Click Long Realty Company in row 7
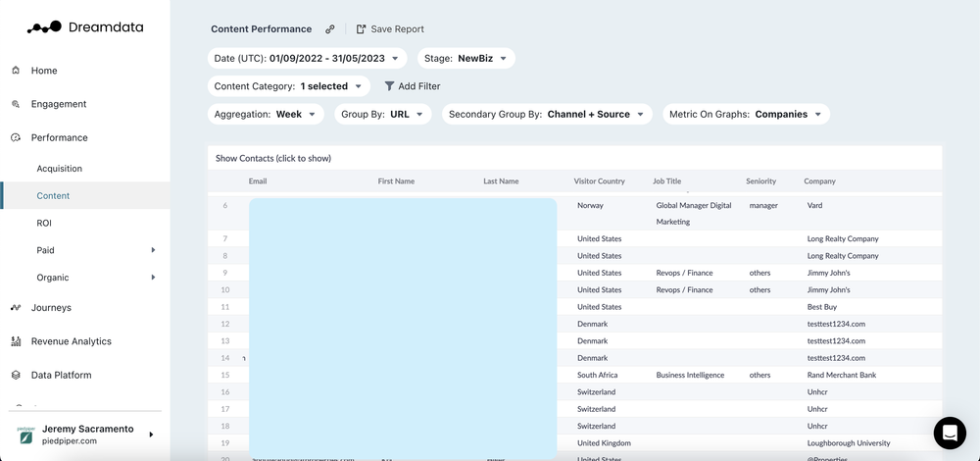The width and height of the screenshot is (980, 461). [843, 239]
